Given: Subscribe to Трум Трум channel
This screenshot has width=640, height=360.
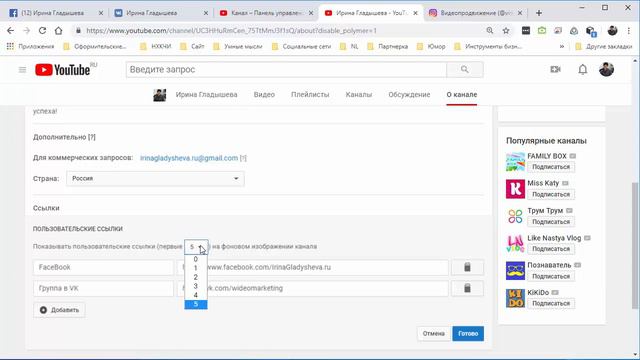Looking at the screenshot, I should 551,222.
